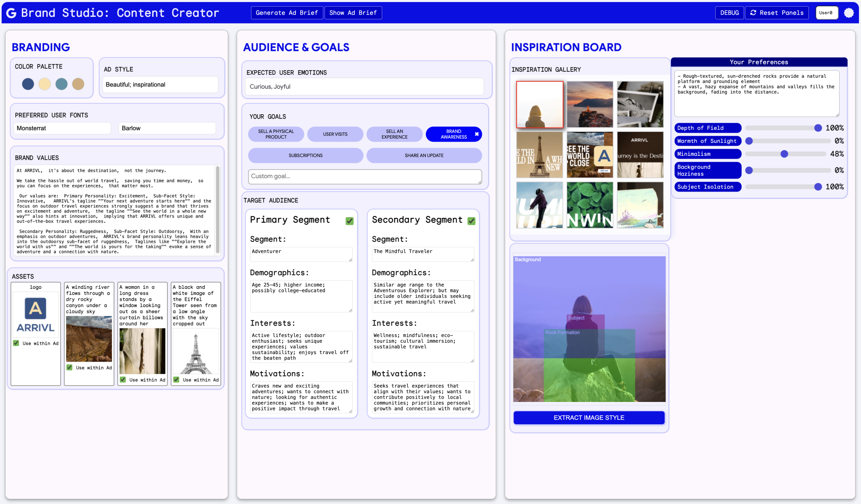The height and width of the screenshot is (504, 861).
Task: Click the User0 account button
Action: (827, 13)
